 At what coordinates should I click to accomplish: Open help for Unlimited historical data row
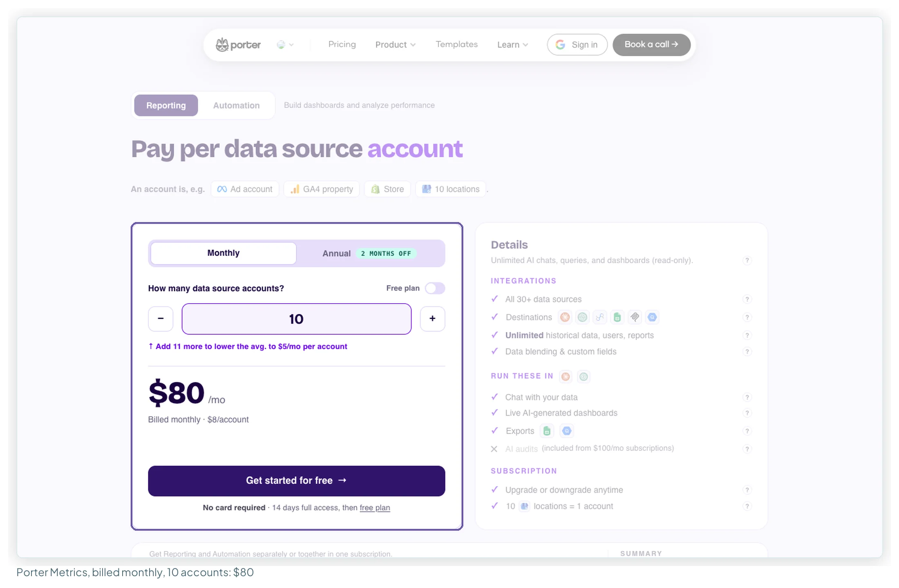coord(747,335)
